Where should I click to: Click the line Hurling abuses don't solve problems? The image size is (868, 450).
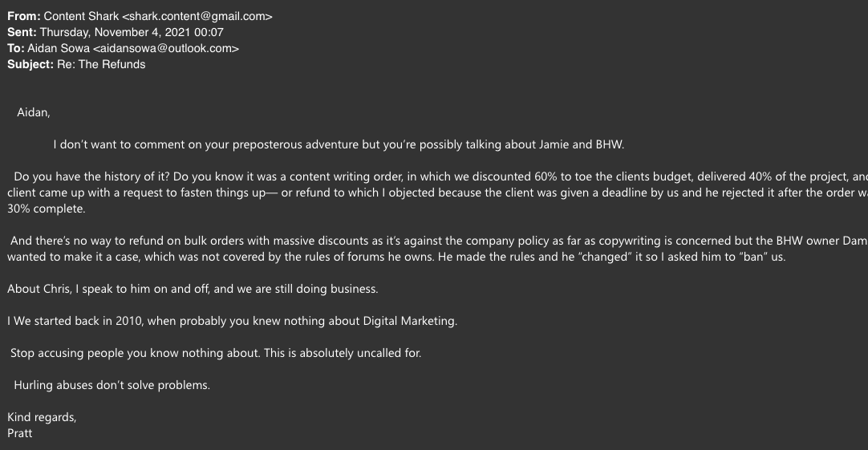112,386
